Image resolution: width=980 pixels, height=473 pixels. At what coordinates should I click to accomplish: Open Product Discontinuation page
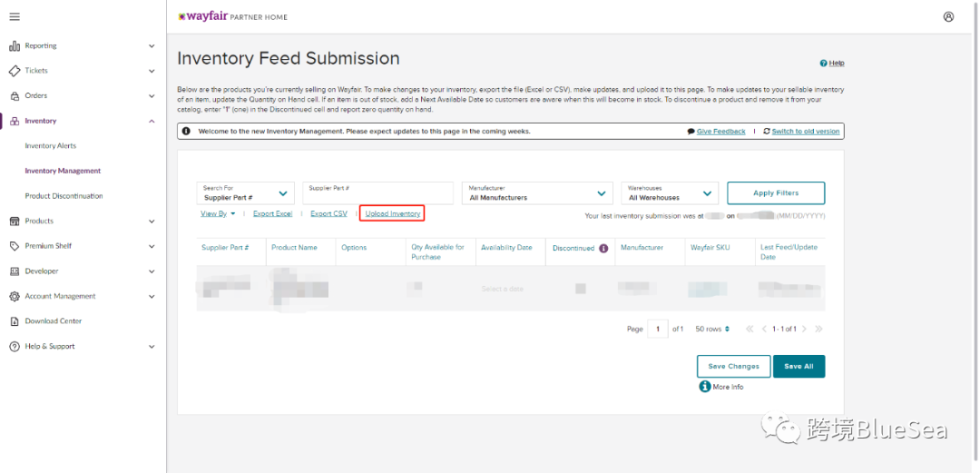pos(64,196)
